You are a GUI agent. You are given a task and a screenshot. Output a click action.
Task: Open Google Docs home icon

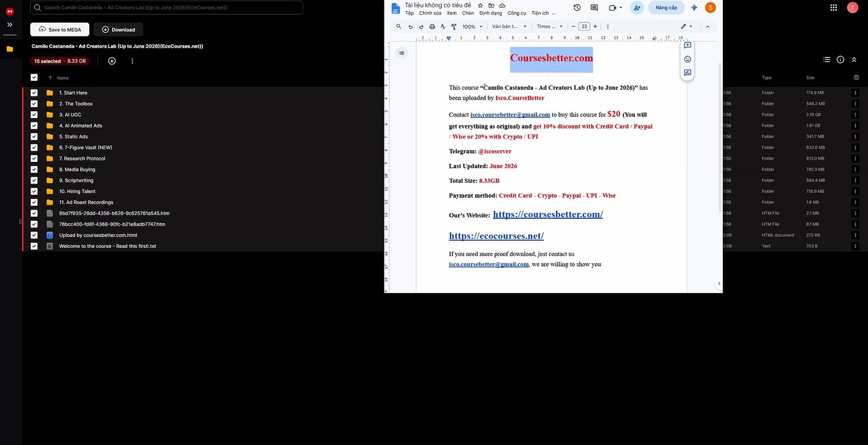396,8
